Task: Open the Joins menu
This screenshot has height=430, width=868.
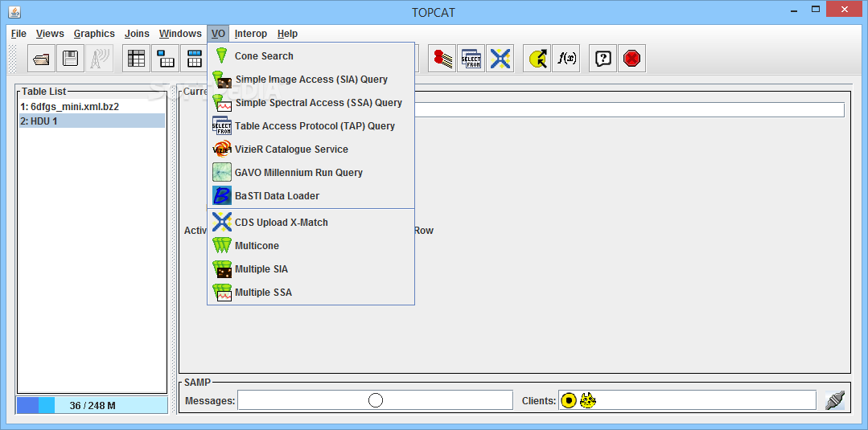Action: pos(137,34)
